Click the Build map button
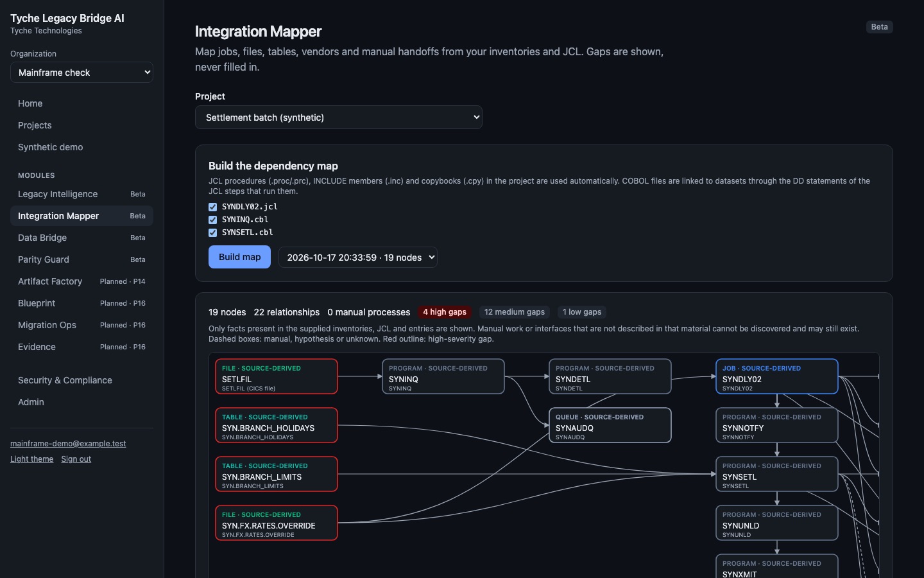The image size is (924, 578). coord(239,257)
